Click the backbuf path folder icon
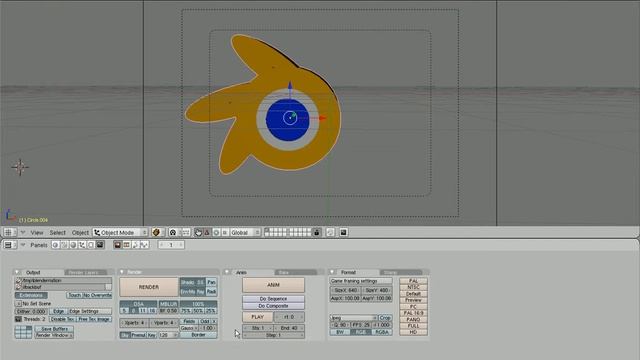The height and width of the screenshot is (360, 640). tap(18, 287)
